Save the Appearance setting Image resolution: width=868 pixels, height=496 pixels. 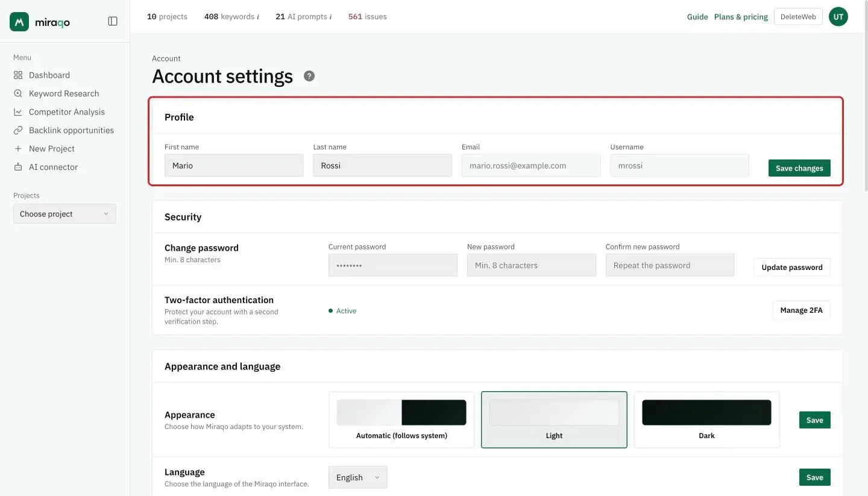(x=814, y=420)
